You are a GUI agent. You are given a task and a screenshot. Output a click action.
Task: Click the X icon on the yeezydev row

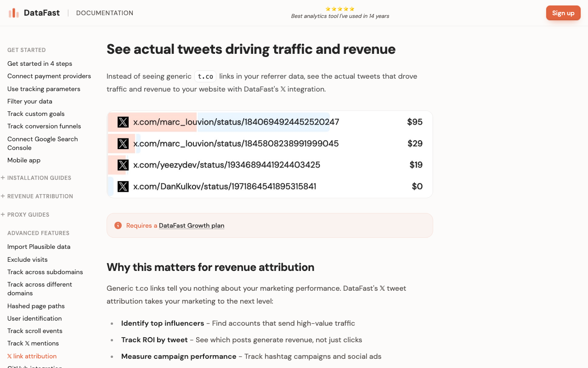(x=123, y=165)
